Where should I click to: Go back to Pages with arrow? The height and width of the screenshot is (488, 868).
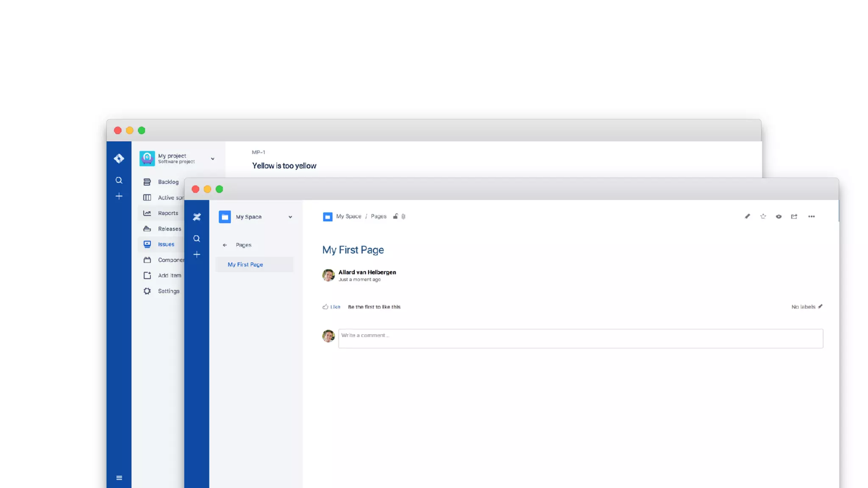(225, 245)
